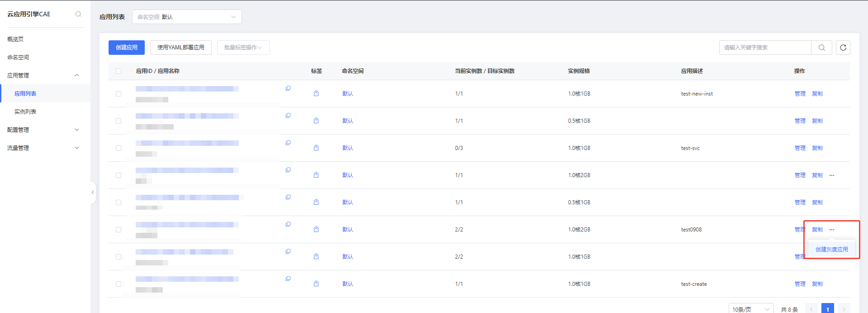This screenshot has width=868, height=313.
Task: Open tag editor icon for the test-svc app
Action: 316,148
